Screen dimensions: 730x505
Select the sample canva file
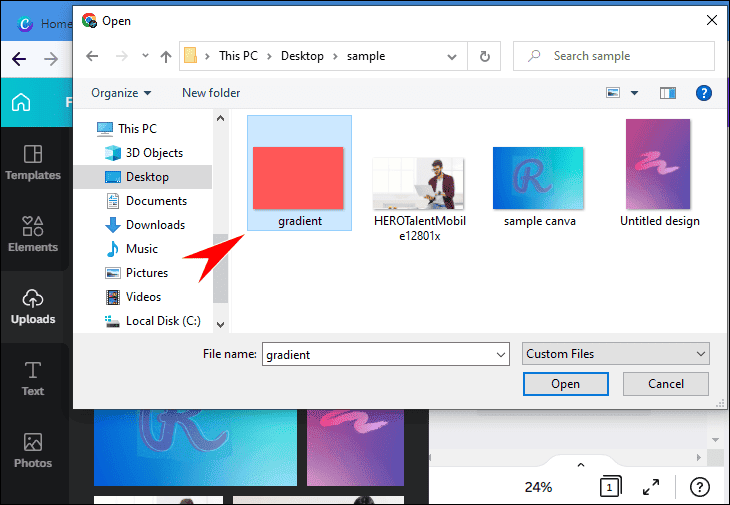(x=539, y=187)
